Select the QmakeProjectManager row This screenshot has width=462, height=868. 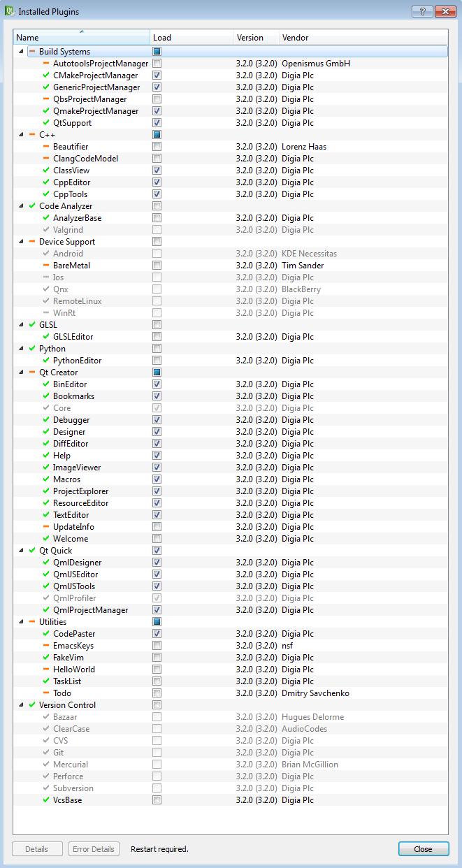(231, 111)
